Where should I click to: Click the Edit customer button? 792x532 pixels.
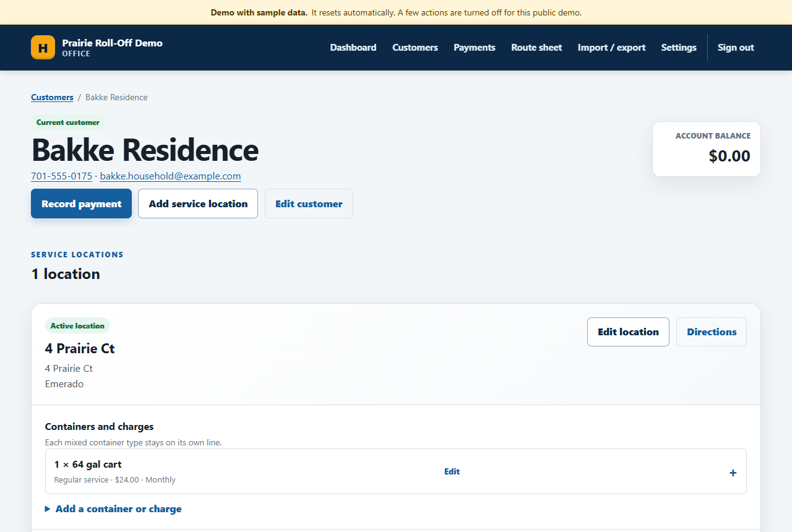pyautogui.click(x=309, y=204)
